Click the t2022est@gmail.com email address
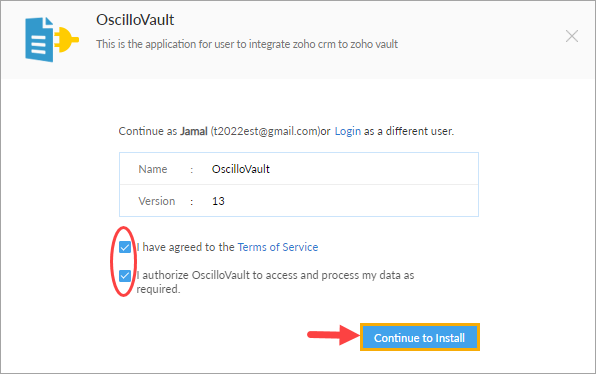 (266, 131)
